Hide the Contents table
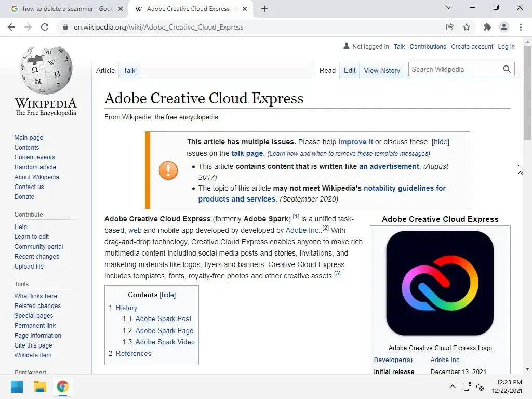 [x=168, y=295]
